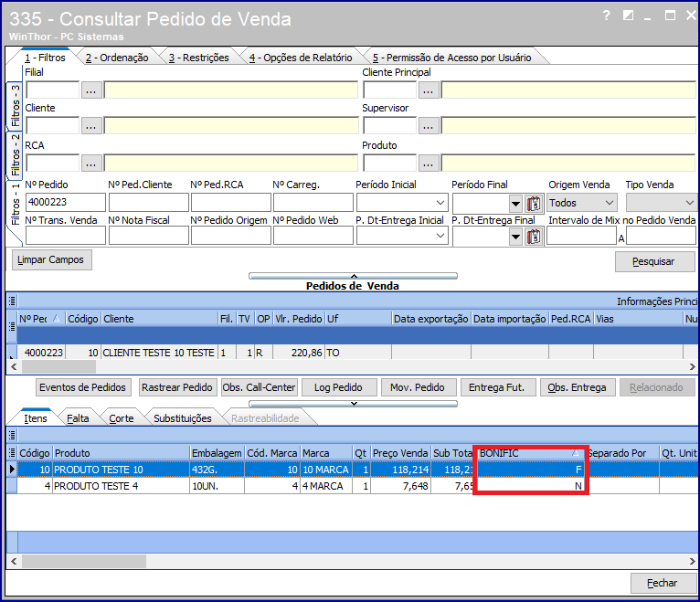Click horizontal scrollbar thumb of items grid
Image resolution: width=700 pixels, height=602 pixels.
(x=84, y=562)
